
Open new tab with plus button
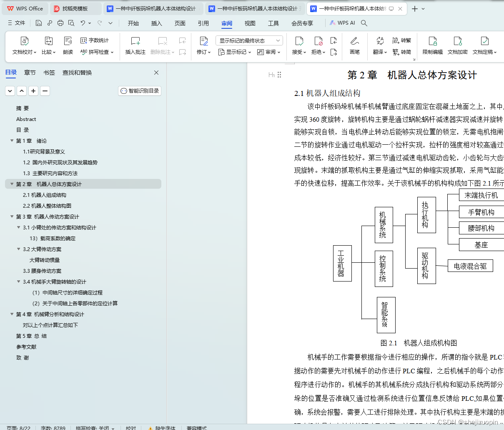tap(414, 8)
